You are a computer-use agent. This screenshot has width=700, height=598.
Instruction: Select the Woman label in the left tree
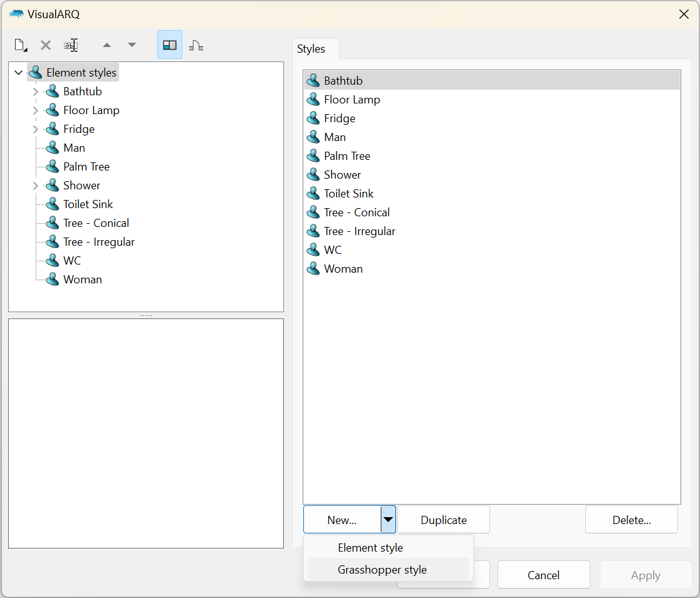83,279
